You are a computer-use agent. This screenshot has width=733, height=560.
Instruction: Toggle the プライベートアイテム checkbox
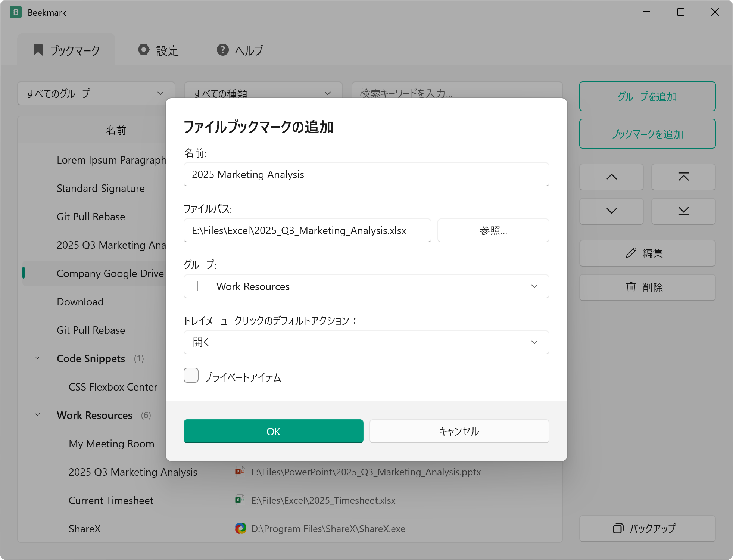pos(191,376)
